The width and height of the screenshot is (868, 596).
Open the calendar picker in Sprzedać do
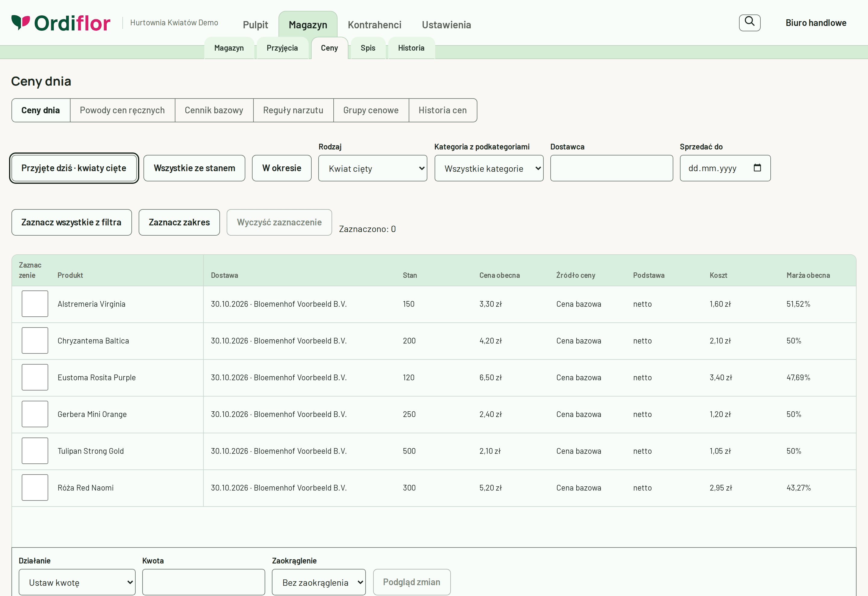point(757,168)
